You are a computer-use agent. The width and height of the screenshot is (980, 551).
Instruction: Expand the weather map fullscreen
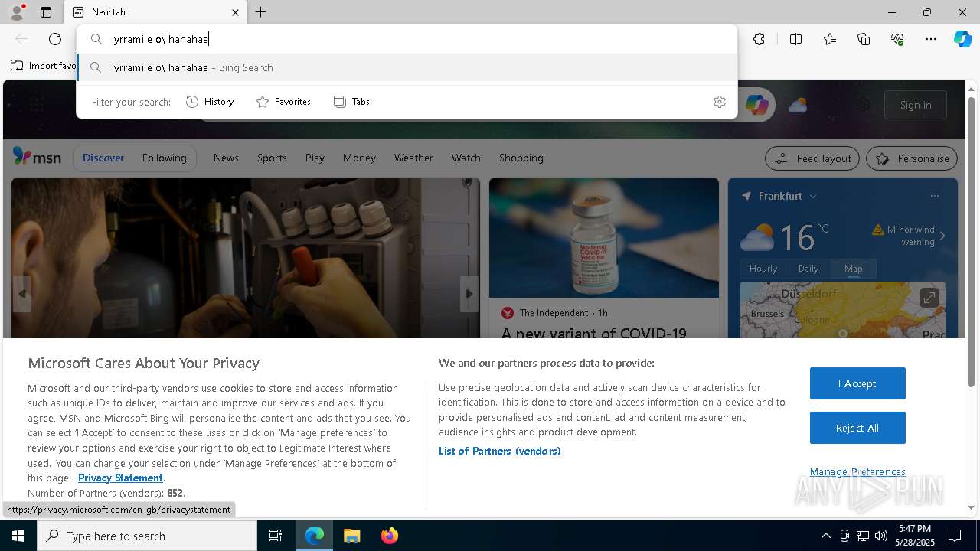coord(929,298)
